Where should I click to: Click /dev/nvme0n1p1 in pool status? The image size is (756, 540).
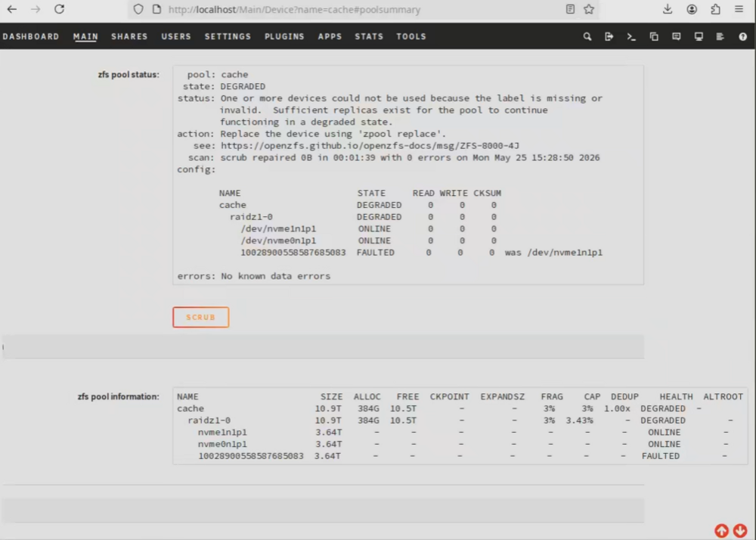click(x=278, y=241)
